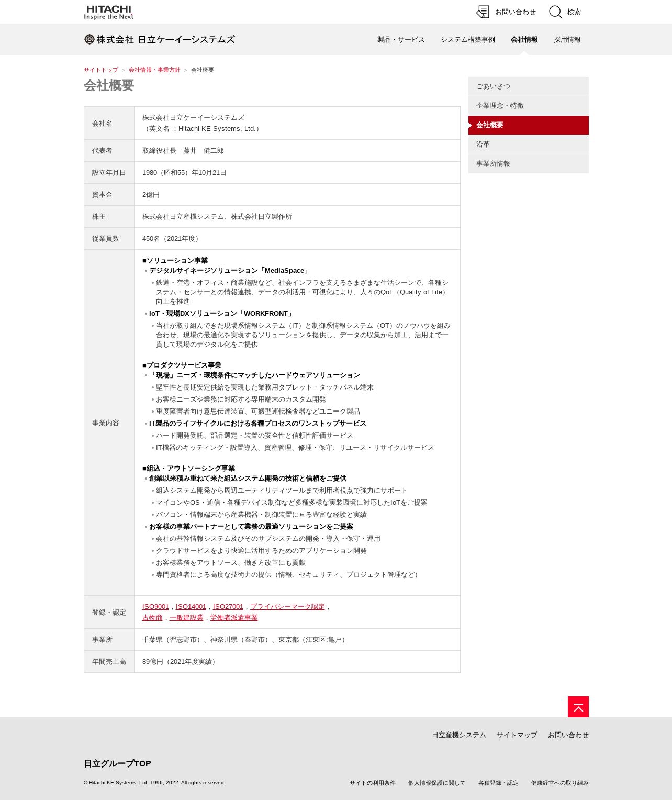Screen dimensions: 672x800
Task: Go to 会社情報・事業方針 breadcrumb
Action: click(x=154, y=70)
